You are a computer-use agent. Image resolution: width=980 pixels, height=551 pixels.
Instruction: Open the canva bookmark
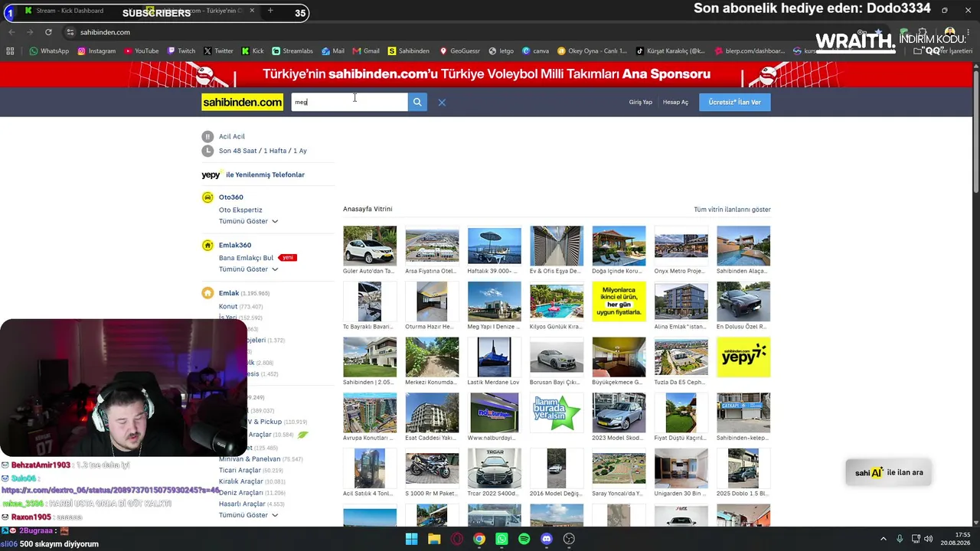tap(536, 51)
